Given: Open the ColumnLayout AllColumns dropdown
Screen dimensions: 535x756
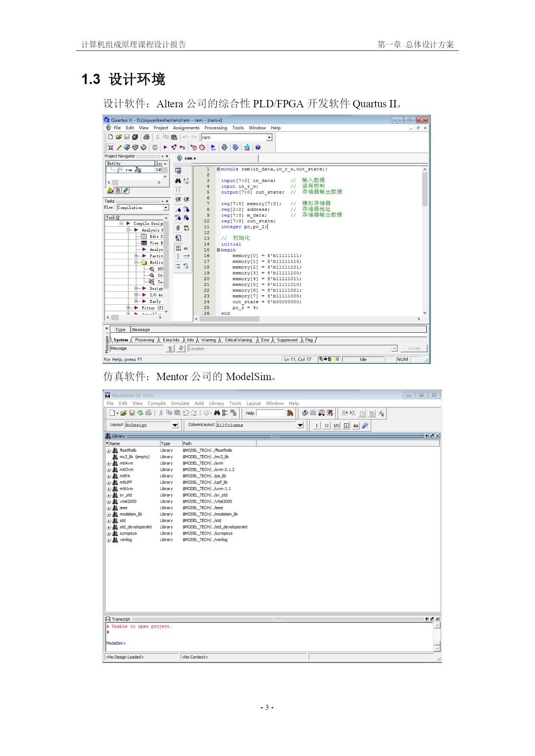Looking at the screenshot, I should tap(300, 425).
